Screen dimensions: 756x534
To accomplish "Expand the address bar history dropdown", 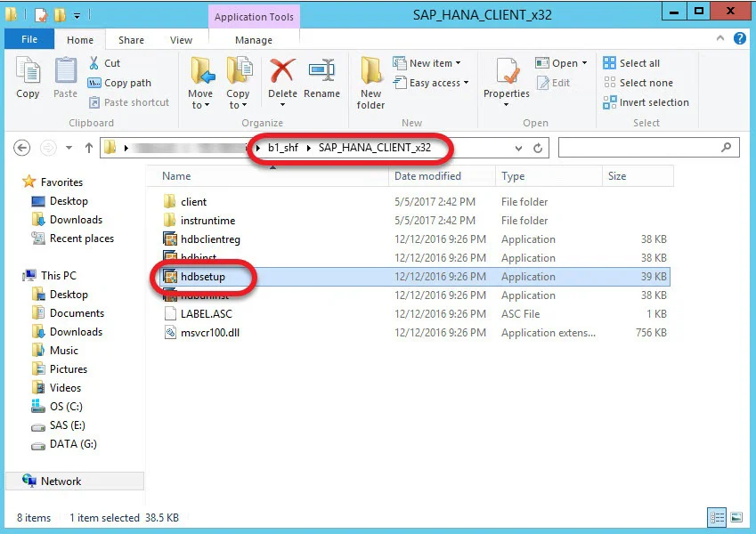I will pyautogui.click(x=519, y=148).
